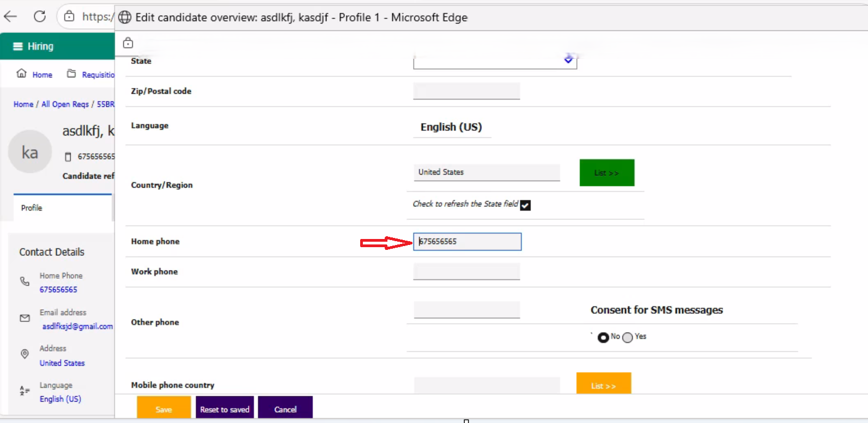
Task: Open the orange Mobile phone country List
Action: coord(603,384)
